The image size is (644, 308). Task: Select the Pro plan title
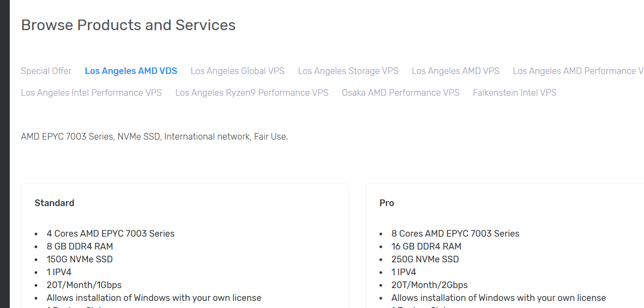(387, 203)
